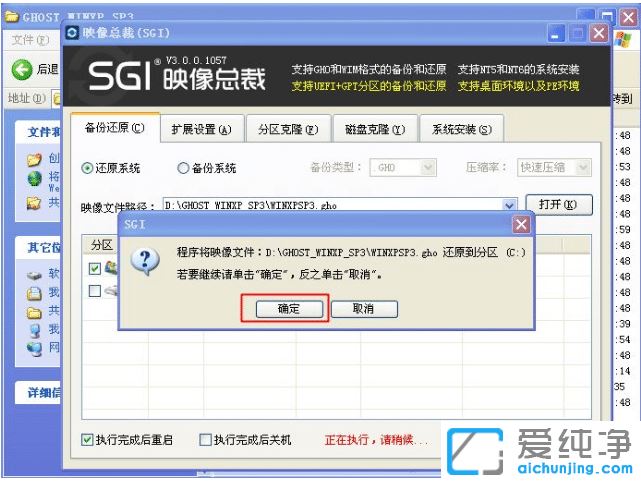Screen dimensions: 641x481
Task: Click the My Documents icon in Explorer sidebar
Action: [34, 293]
